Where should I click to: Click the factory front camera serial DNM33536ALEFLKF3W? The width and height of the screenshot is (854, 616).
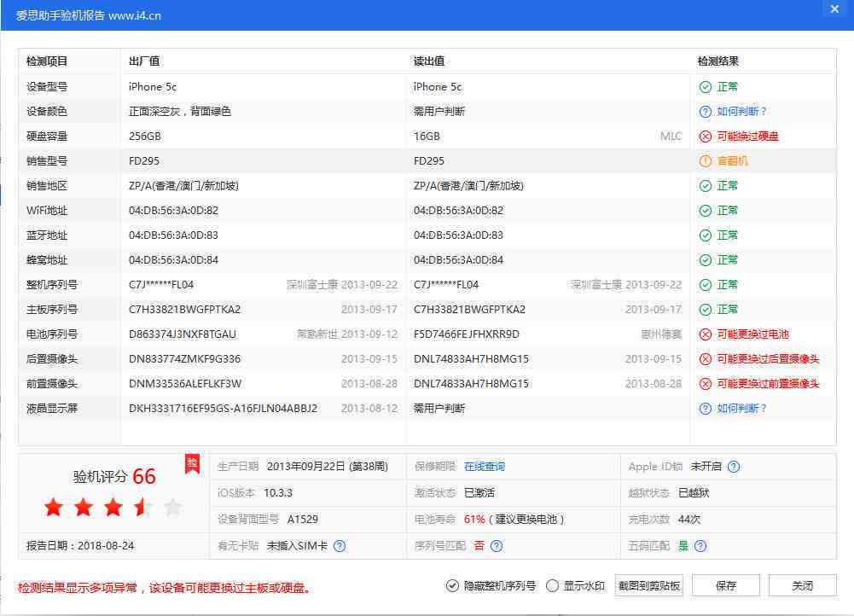[x=185, y=384]
